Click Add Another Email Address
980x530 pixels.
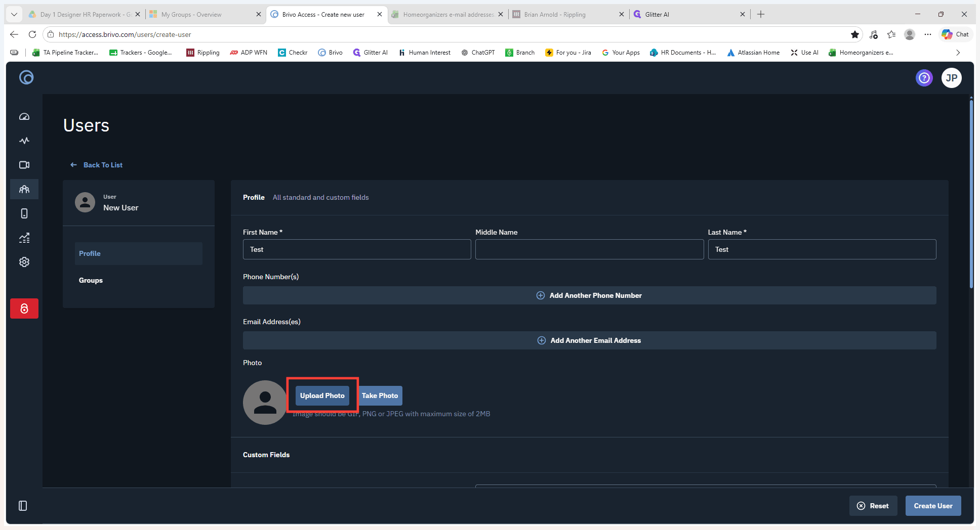pyautogui.click(x=590, y=340)
